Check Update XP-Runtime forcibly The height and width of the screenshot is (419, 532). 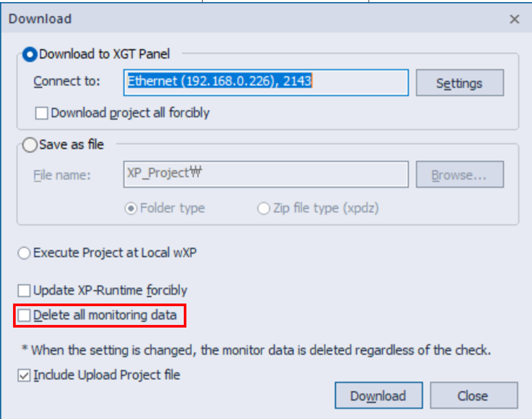[x=23, y=290]
